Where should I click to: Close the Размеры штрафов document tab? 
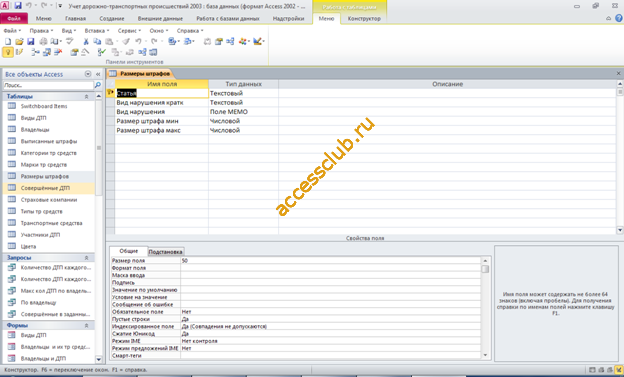618,74
